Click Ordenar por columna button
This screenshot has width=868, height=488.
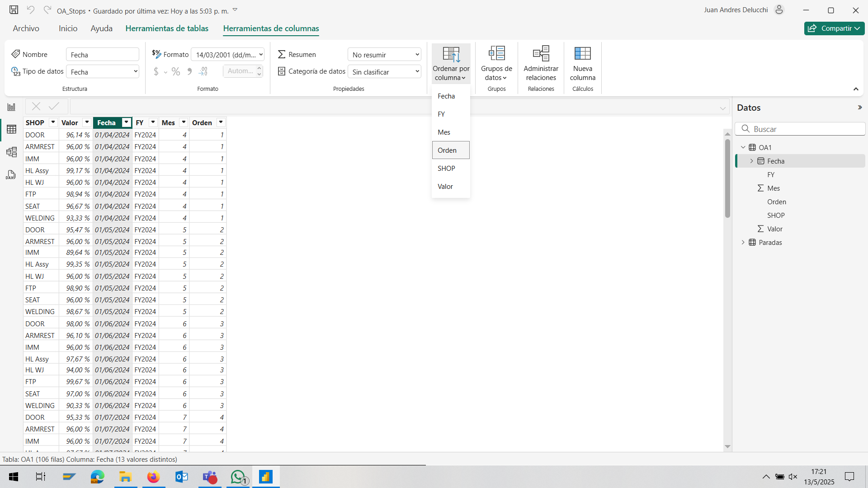(451, 64)
